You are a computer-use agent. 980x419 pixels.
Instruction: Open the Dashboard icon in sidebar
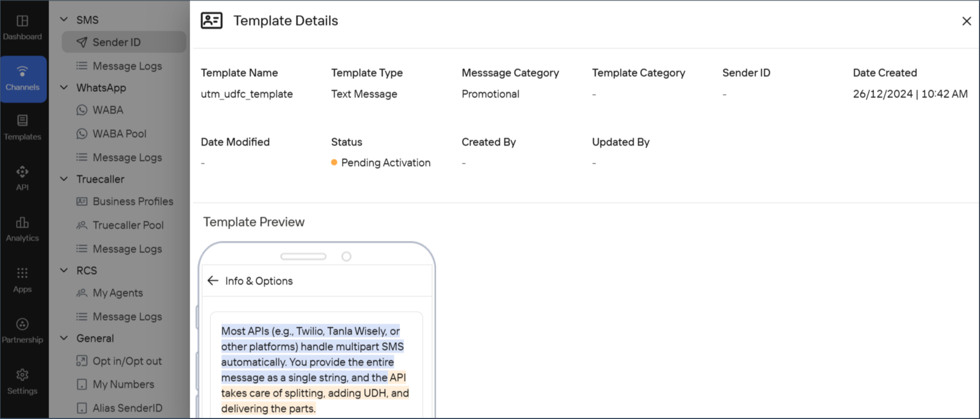coord(22,21)
